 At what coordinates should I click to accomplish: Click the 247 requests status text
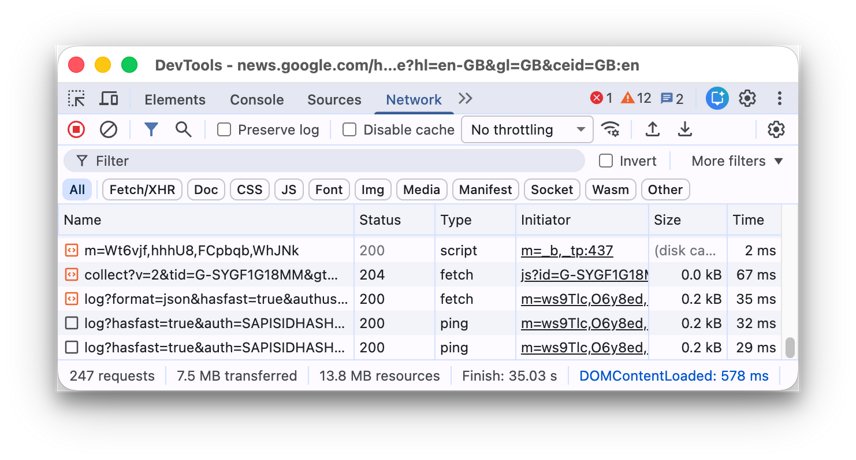pos(112,376)
